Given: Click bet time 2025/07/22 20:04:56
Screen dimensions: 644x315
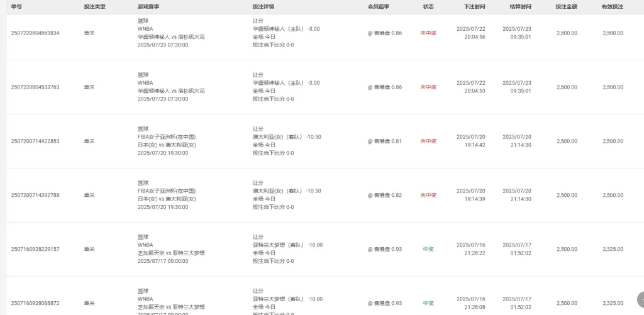Looking at the screenshot, I should [471, 33].
